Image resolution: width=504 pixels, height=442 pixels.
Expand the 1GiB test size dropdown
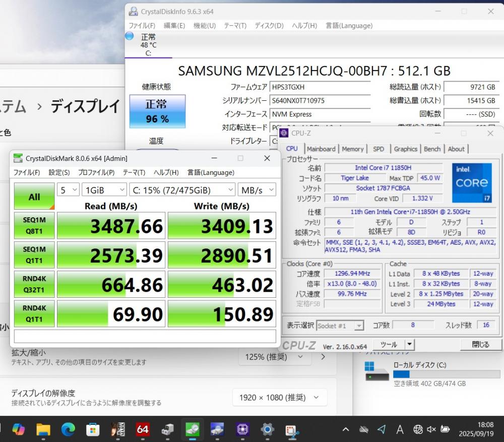coord(105,190)
